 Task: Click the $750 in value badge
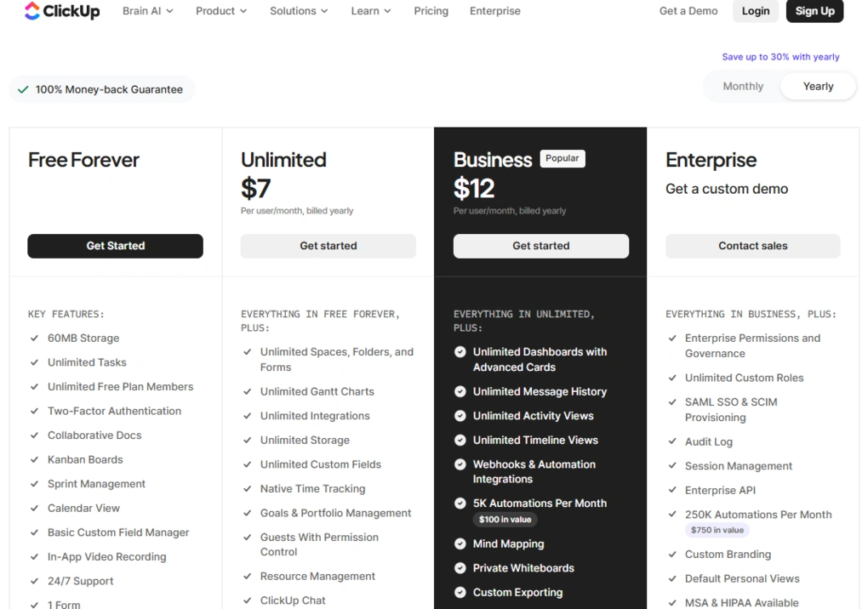click(x=717, y=530)
